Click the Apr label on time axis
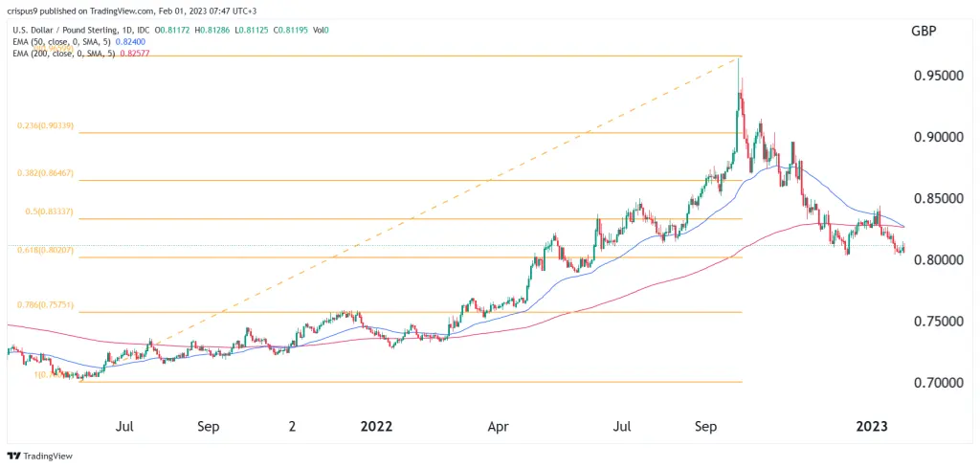 pos(498,428)
